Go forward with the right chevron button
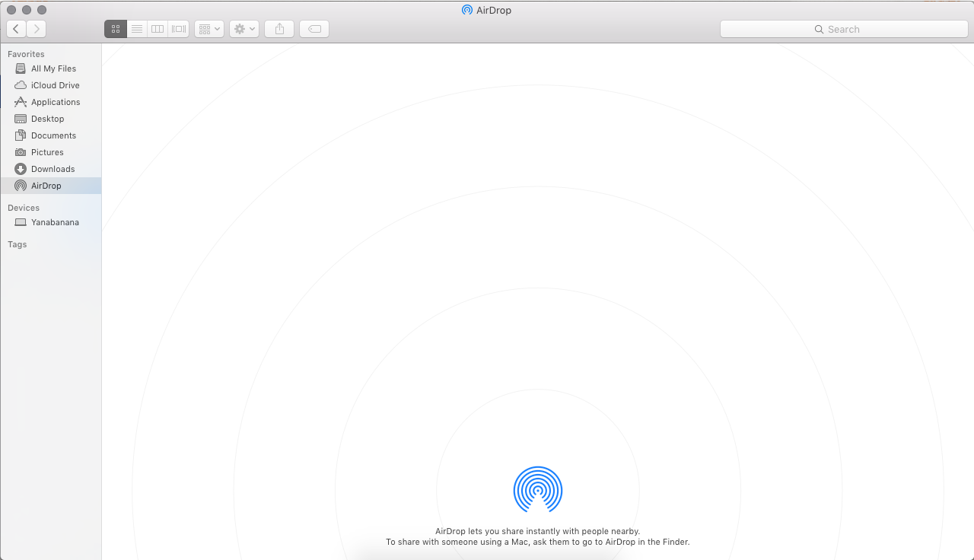The image size is (974, 560). coord(36,29)
